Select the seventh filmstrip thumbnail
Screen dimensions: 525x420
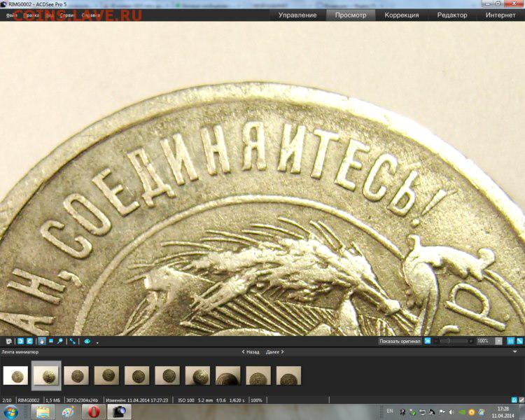[x=197, y=375]
